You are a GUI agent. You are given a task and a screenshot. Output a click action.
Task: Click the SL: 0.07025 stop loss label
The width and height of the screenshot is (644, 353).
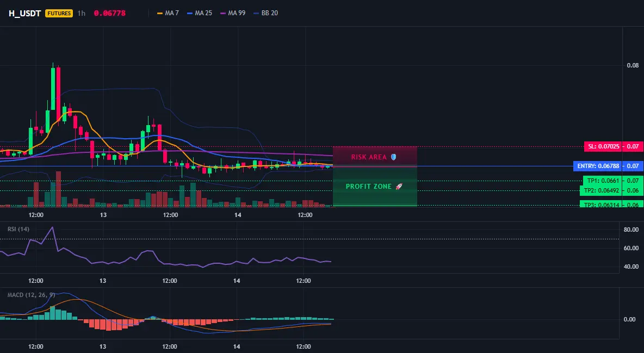(x=604, y=146)
